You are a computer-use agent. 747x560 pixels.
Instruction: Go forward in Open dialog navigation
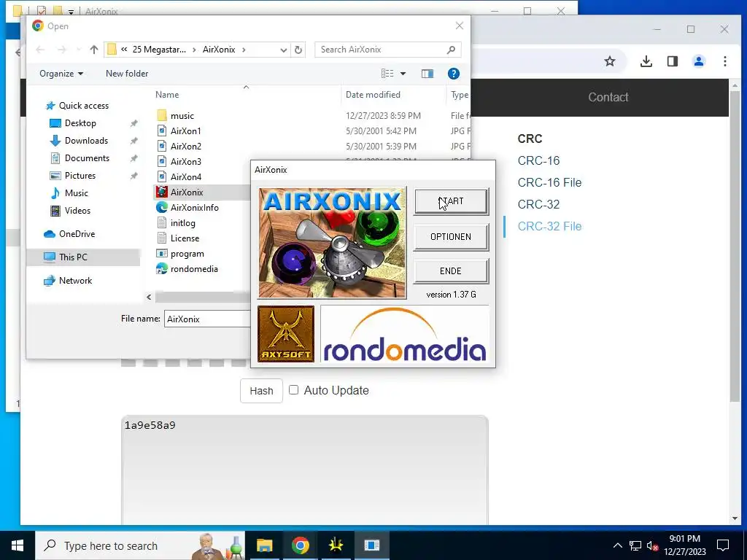[62, 50]
